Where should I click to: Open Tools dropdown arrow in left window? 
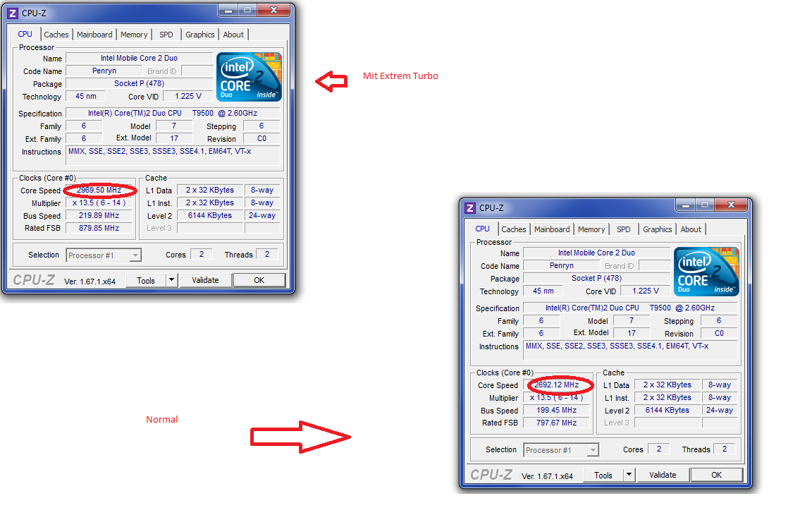171,280
